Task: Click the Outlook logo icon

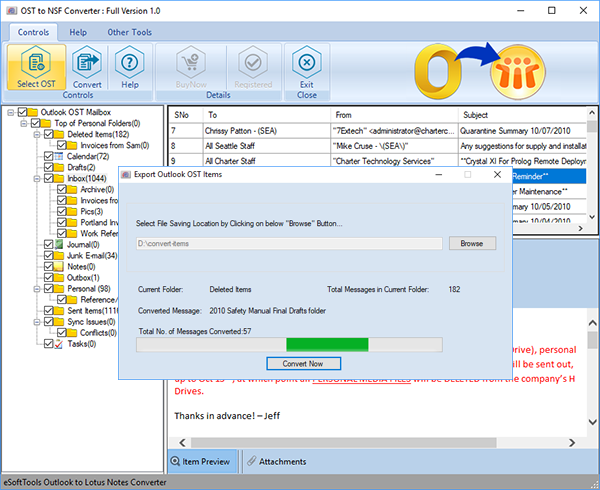Action: coord(438,72)
